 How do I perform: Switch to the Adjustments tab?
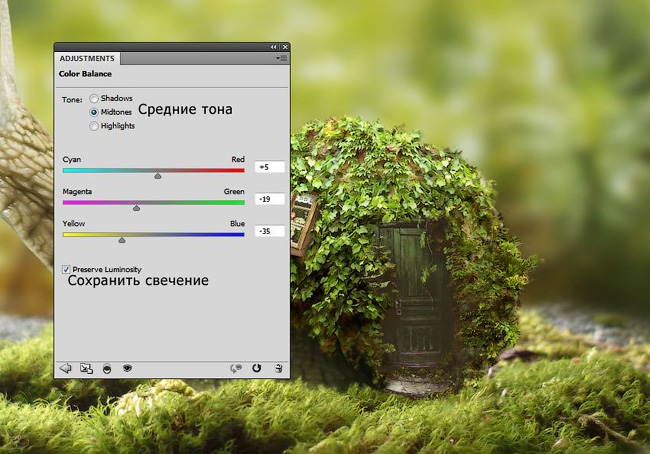tap(88, 59)
